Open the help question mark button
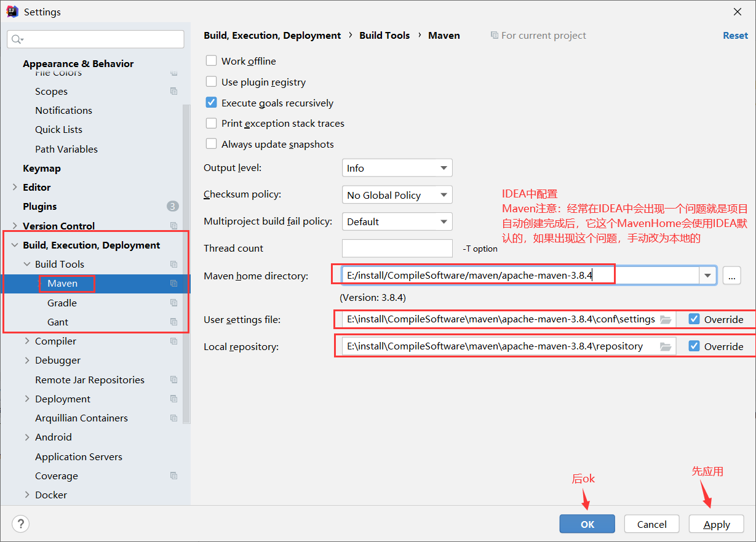This screenshot has width=756, height=542. point(20,524)
